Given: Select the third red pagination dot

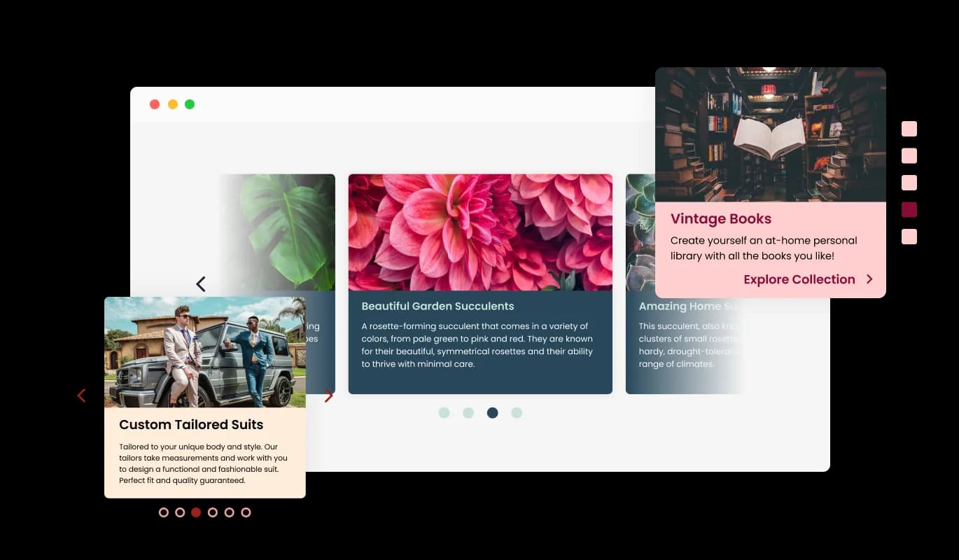Looking at the screenshot, I should [x=196, y=512].
